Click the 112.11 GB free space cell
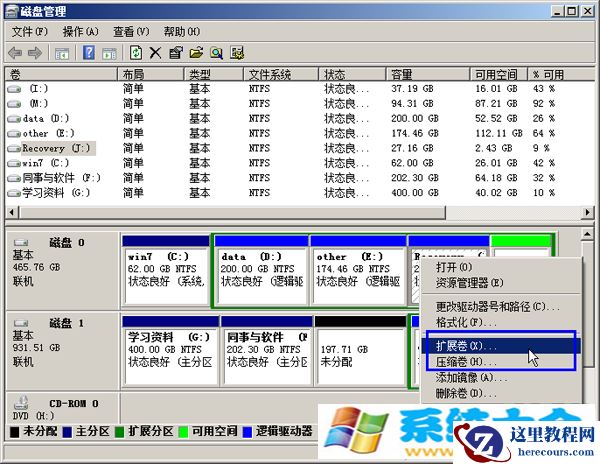Image resolution: width=600 pixels, height=464 pixels. (499, 134)
